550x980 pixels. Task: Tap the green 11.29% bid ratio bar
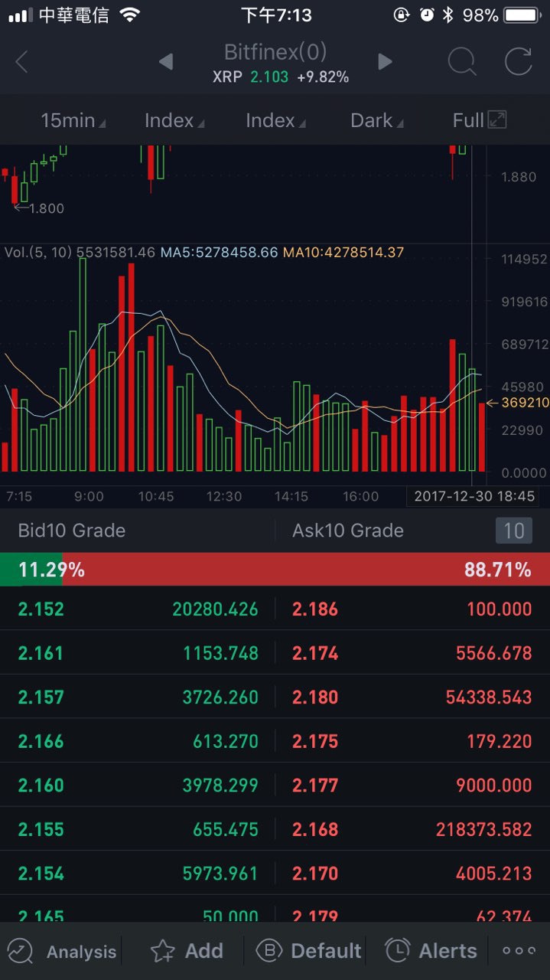click(31, 570)
